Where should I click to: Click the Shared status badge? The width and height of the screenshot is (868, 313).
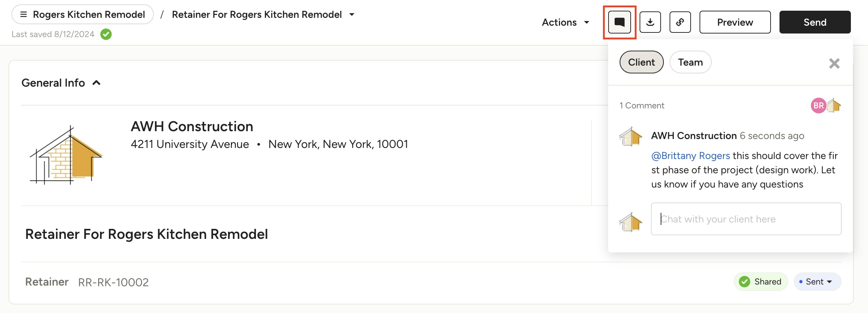[761, 282]
